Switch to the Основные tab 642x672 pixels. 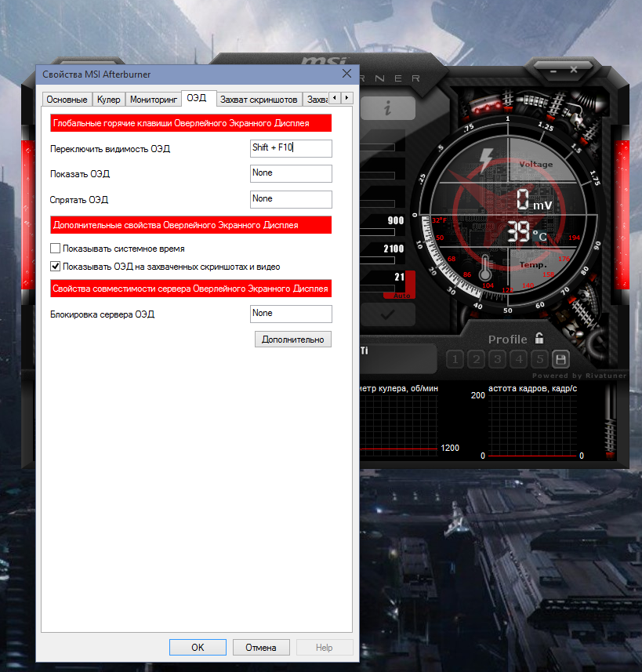[67, 100]
